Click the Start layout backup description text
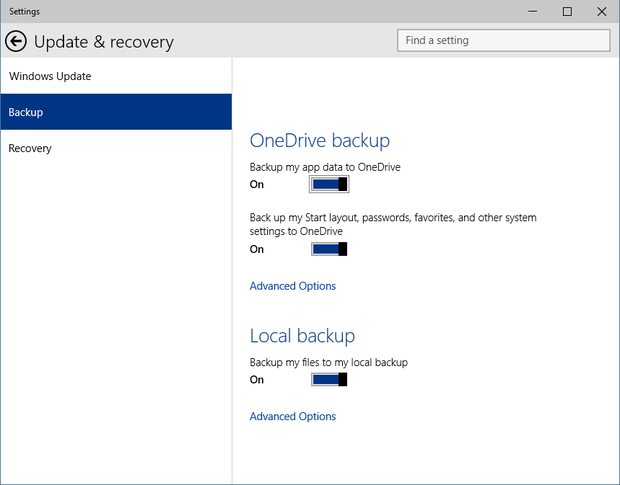 pyautogui.click(x=392, y=225)
